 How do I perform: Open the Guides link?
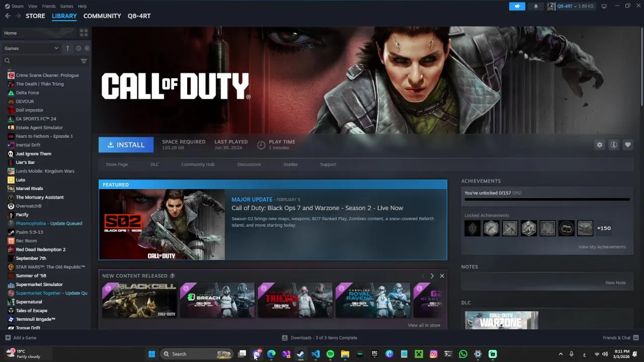tap(290, 164)
